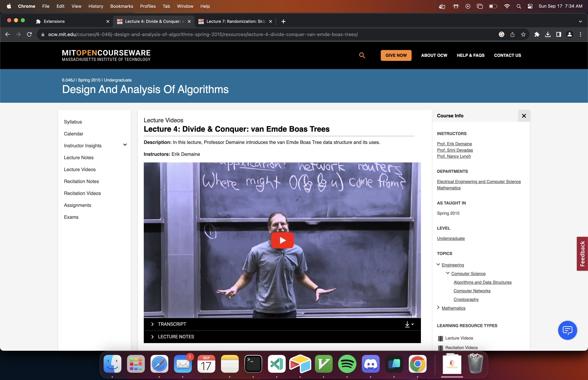Switch to Lecture 7 Randomization tab

point(236,21)
